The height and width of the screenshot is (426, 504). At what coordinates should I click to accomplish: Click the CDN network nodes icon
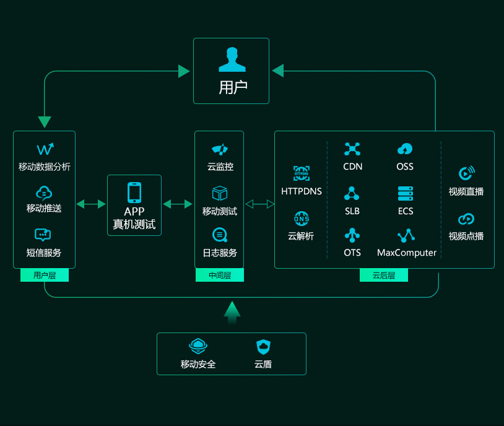[x=352, y=149]
